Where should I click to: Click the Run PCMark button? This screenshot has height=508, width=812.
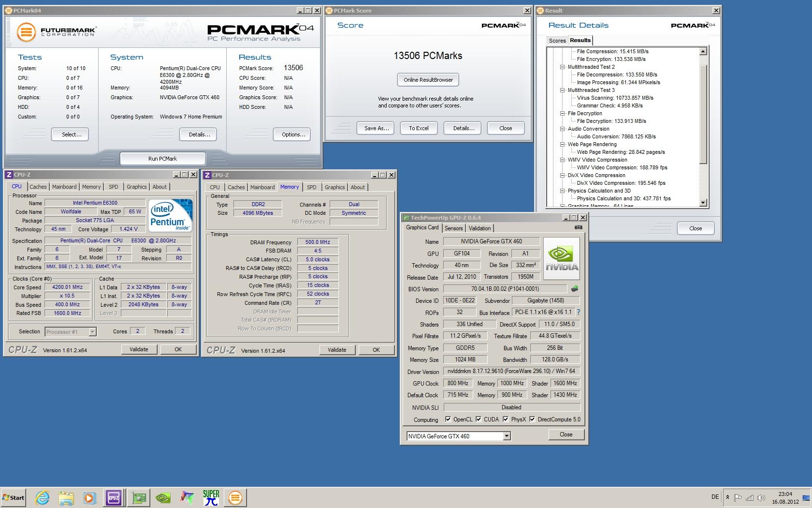coord(162,159)
